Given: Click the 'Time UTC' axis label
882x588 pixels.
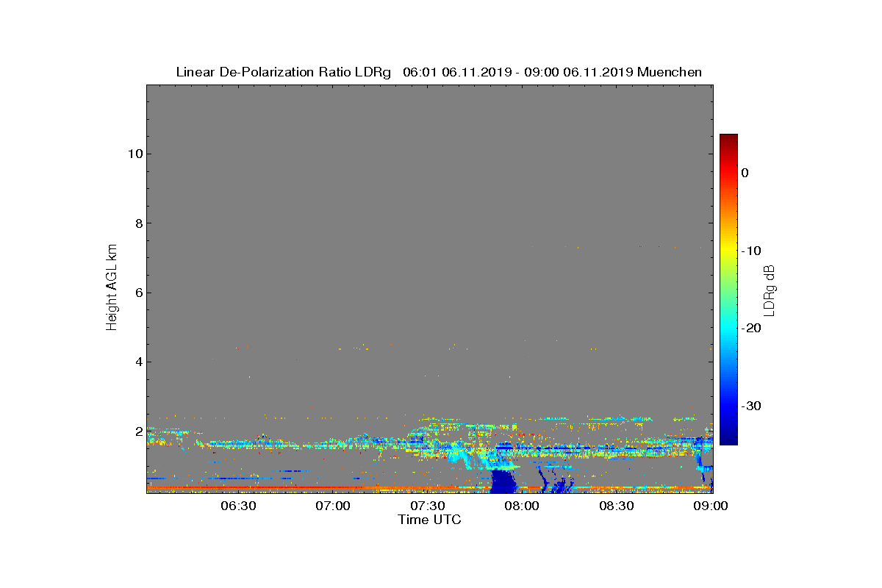Looking at the screenshot, I should [429, 520].
